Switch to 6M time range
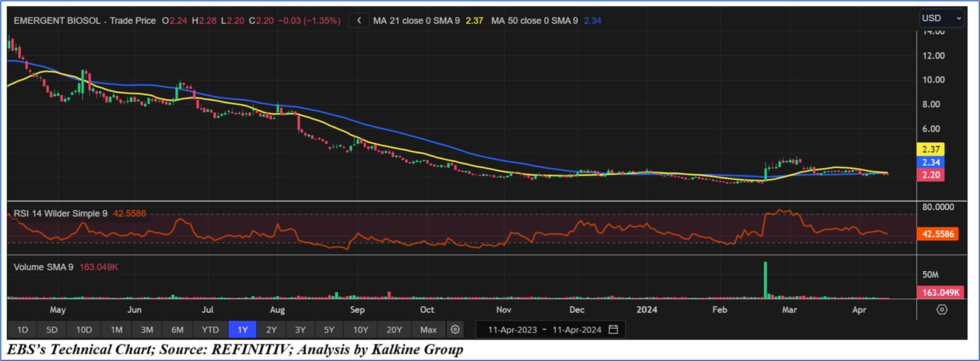 [177, 329]
